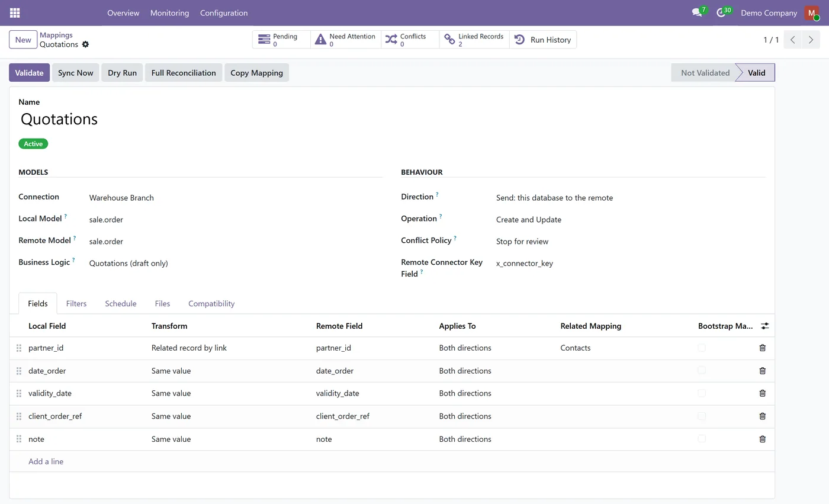Switch to the Filters tab
The image size is (829, 504).
click(x=76, y=303)
